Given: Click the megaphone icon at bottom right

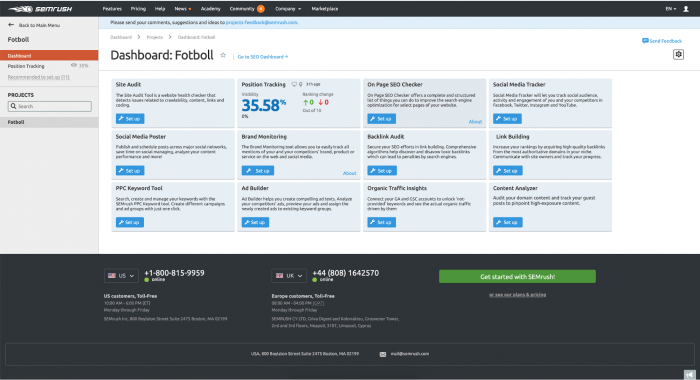Looking at the screenshot, I should pos(690,374).
